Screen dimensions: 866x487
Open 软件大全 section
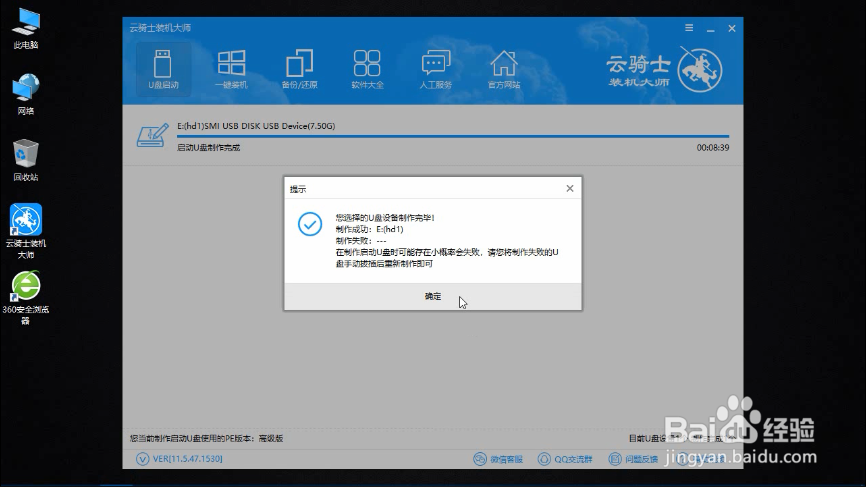367,70
